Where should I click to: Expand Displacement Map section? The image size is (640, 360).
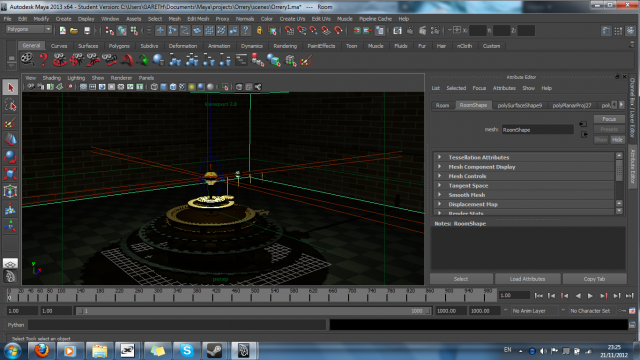[440, 204]
